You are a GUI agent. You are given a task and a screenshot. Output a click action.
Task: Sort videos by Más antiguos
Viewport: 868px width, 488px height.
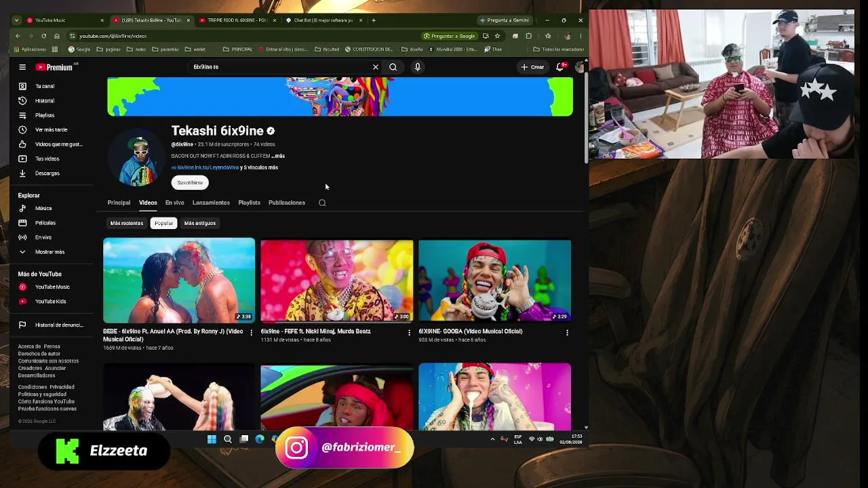coord(200,223)
